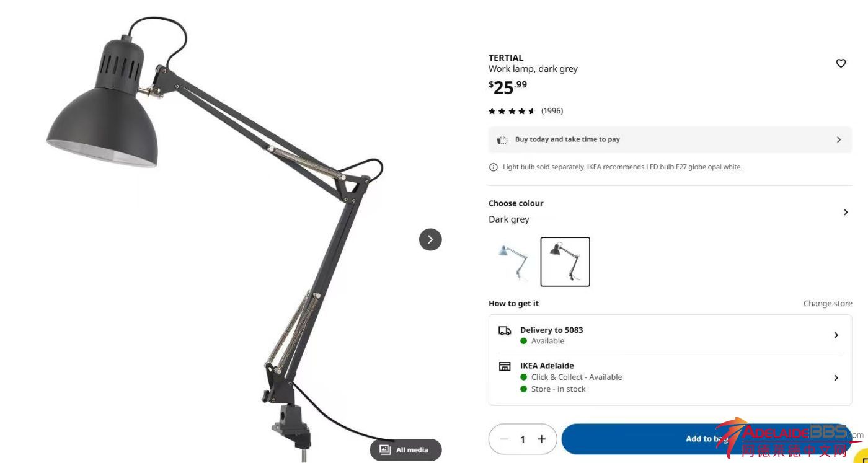This screenshot has height=463, width=868.
Task: Follow the Change store link
Action: click(x=828, y=304)
